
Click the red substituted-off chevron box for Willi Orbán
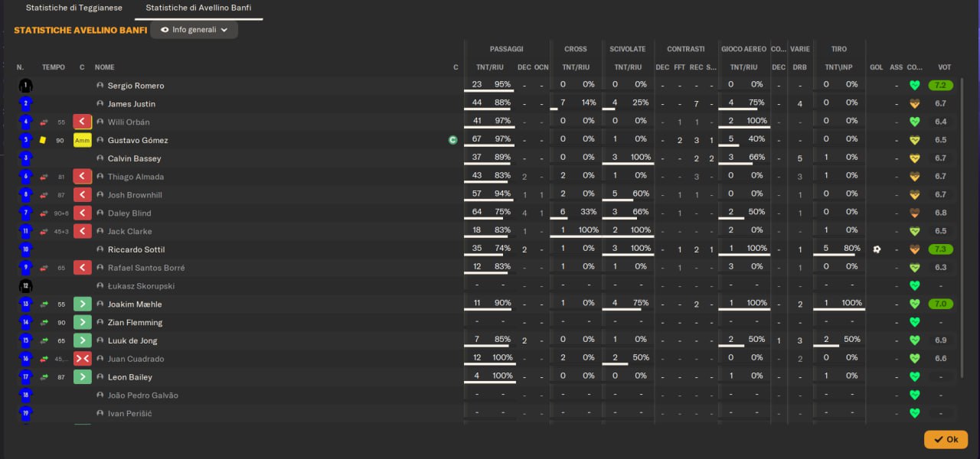click(x=82, y=122)
